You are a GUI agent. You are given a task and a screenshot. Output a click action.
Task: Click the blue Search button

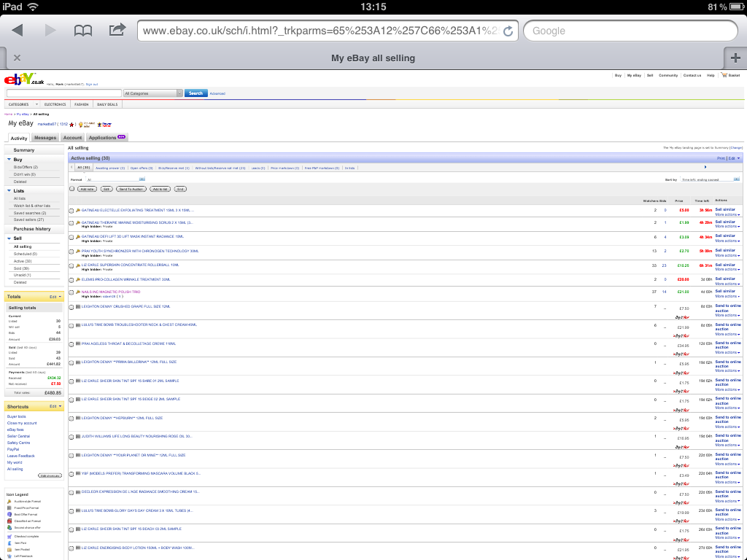196,93
